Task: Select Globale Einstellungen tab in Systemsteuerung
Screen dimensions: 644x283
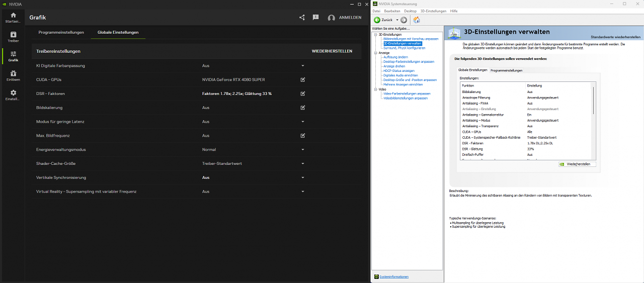Action: [x=473, y=70]
